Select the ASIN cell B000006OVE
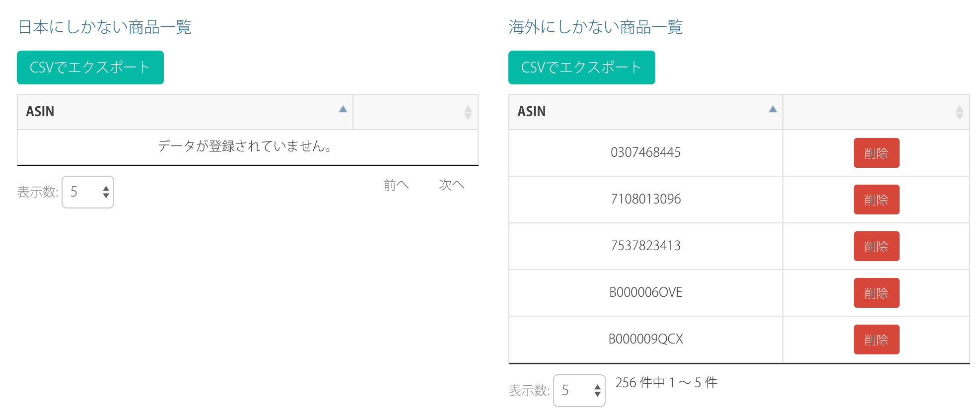980x408 pixels. 645,292
